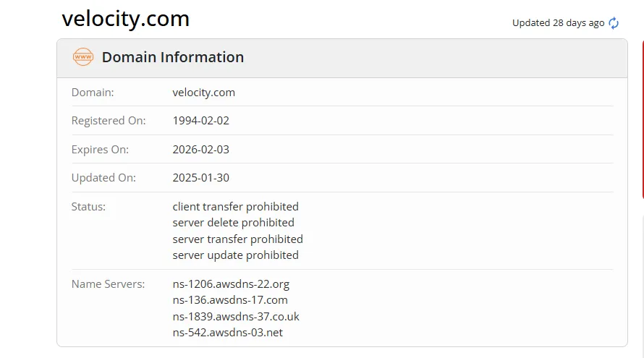Click the Domain Information heading
Viewport: 644px width, 358px height.
tap(173, 57)
